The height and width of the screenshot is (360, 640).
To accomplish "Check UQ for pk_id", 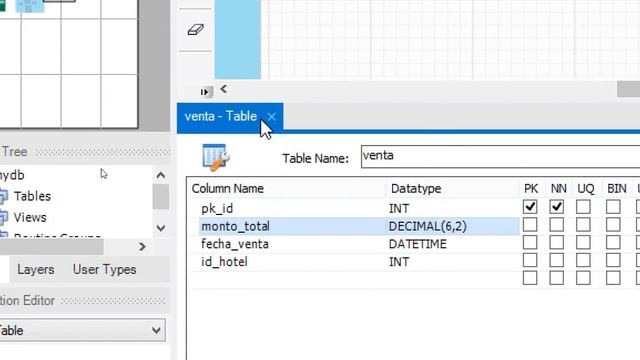I will [x=583, y=207].
